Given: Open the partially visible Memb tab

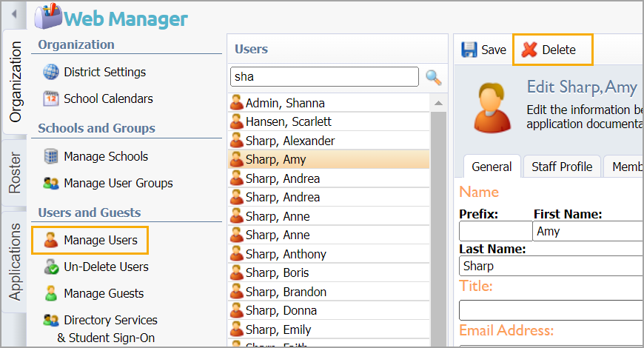Looking at the screenshot, I should [623, 167].
